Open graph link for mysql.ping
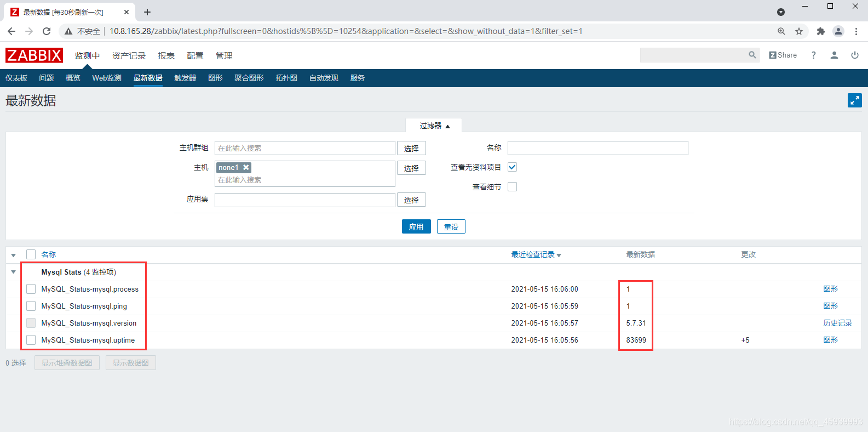Viewport: 868px width, 432px height. 830,306
